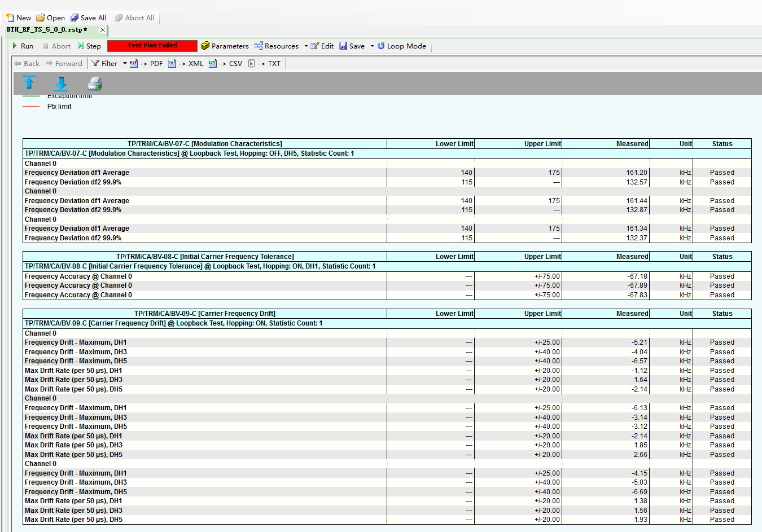Click the Abort All button
The width and height of the screenshot is (762, 532).
135,18
